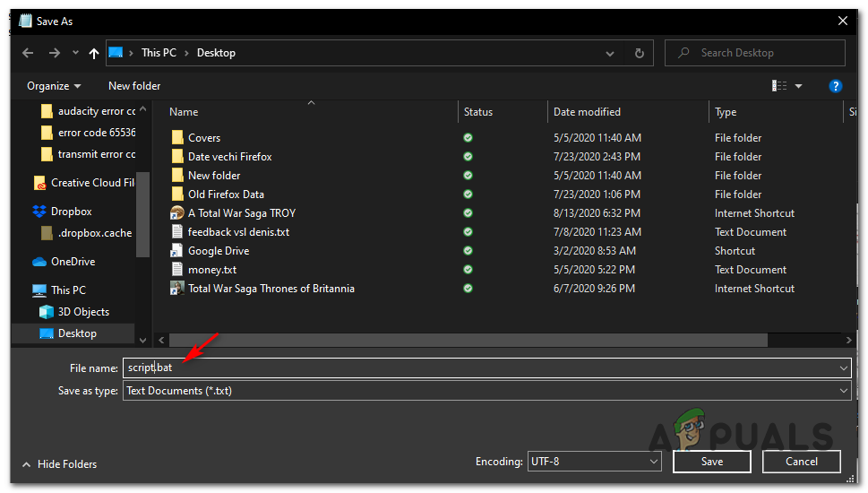Open recent locations dropdown arrow
868x493 pixels.
click(x=75, y=53)
